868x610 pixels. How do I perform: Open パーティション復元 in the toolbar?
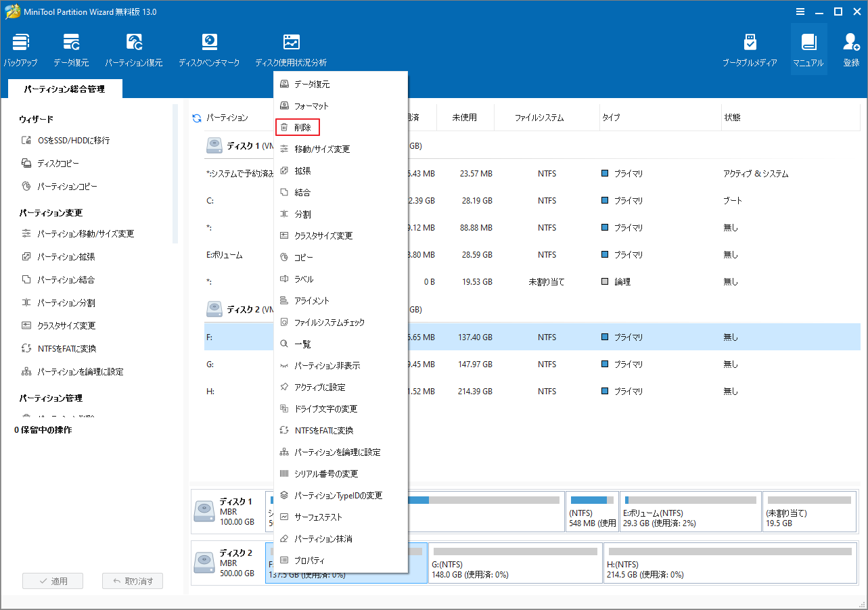(x=133, y=43)
